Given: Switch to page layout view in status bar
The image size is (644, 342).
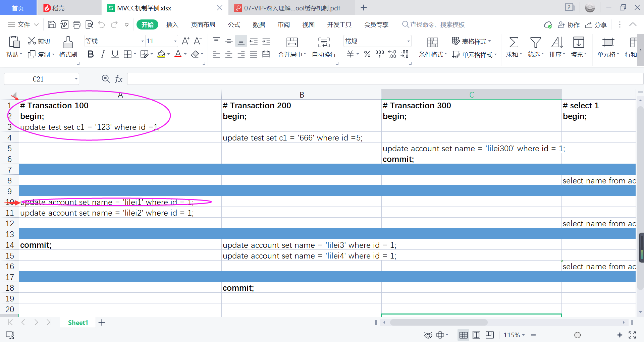Looking at the screenshot, I should tap(476, 335).
